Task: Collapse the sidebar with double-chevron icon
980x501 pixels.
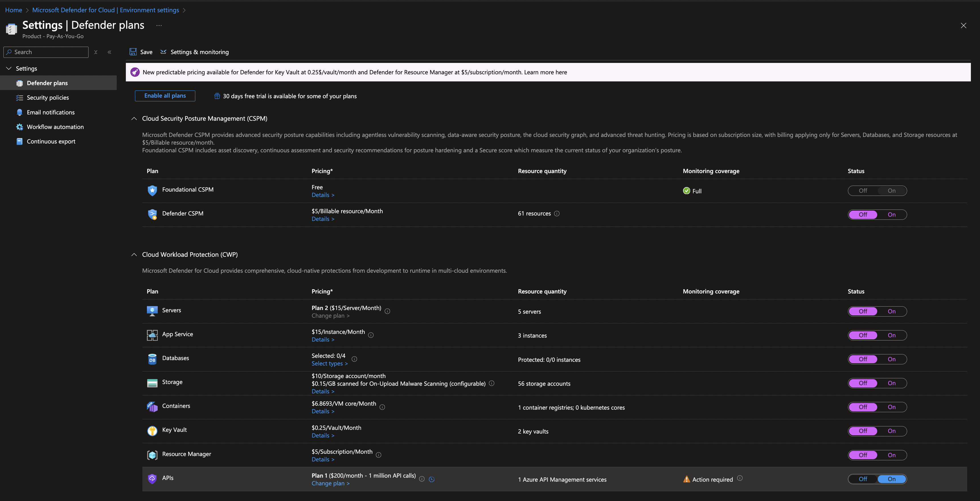Action: 110,52
